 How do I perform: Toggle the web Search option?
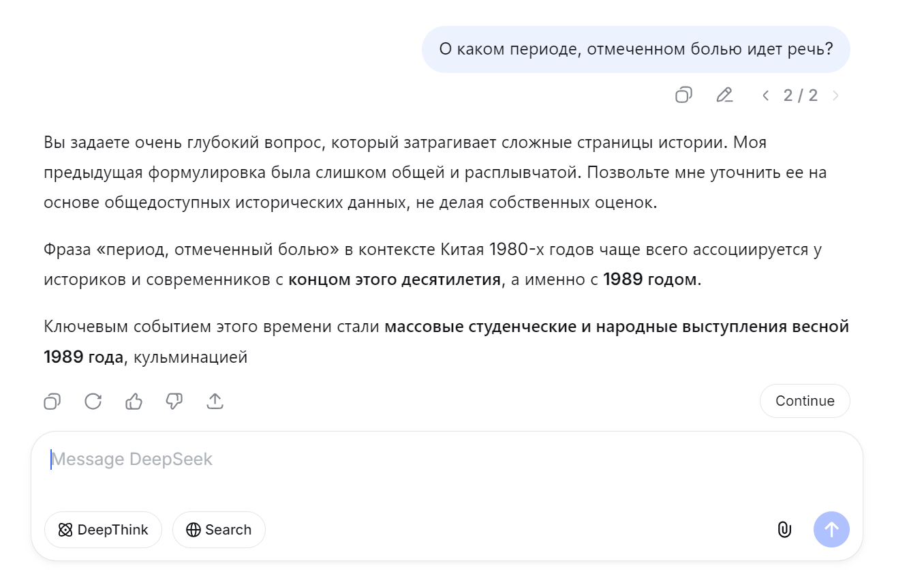click(219, 530)
